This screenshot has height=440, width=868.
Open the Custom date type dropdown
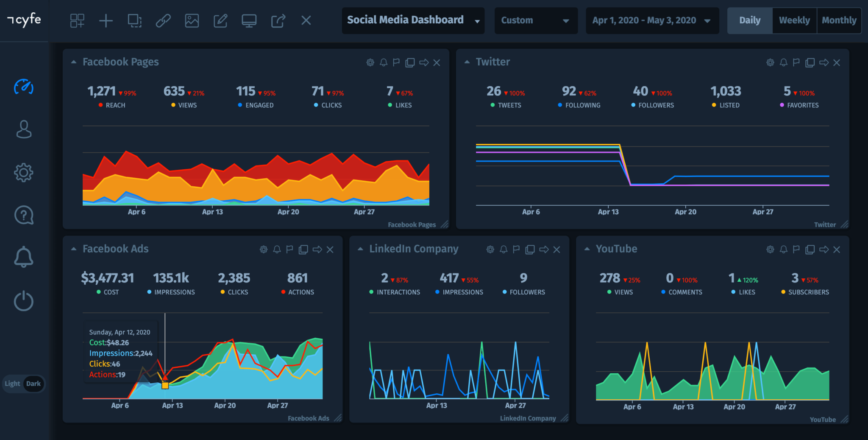pos(536,20)
